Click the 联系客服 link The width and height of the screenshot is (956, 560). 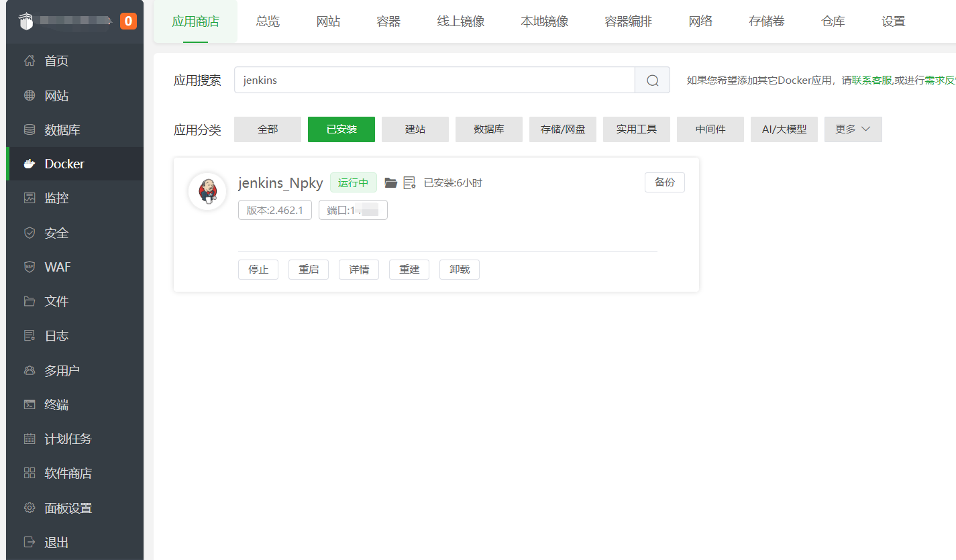872,80
